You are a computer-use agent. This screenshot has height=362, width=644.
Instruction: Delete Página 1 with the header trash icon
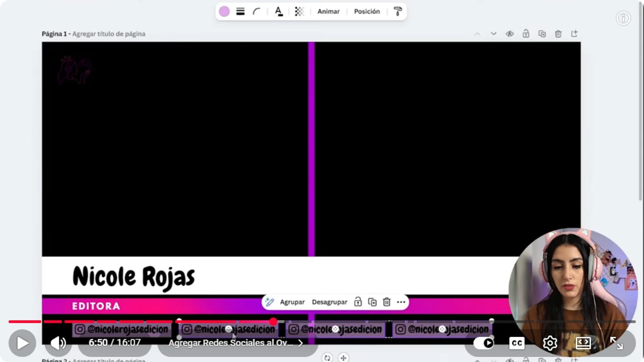[558, 34]
